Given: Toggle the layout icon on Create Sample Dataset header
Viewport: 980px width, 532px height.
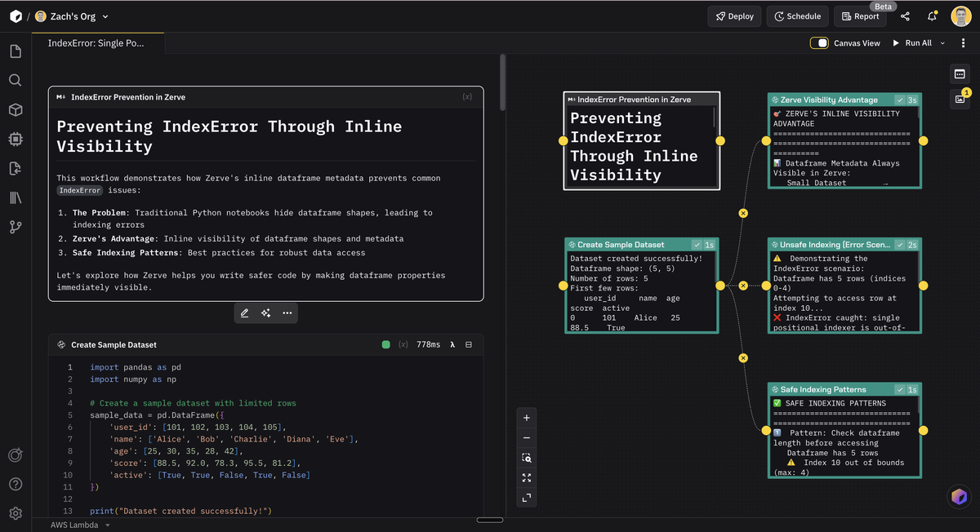Looking at the screenshot, I should [469, 345].
